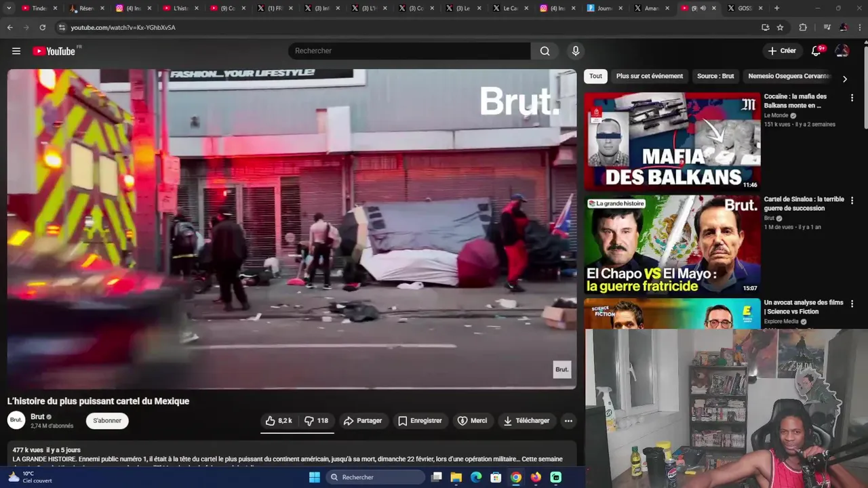Image resolution: width=868 pixels, height=488 pixels.
Task: Open Task View in the taskbar
Action: (436, 477)
